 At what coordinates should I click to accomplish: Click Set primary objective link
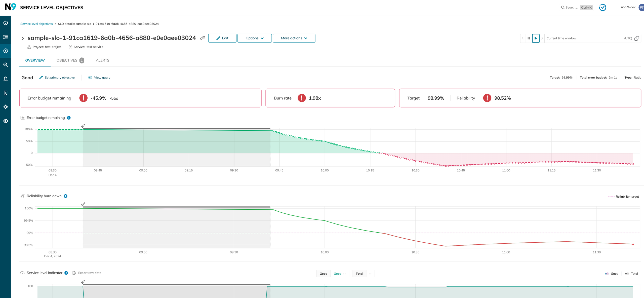click(57, 78)
